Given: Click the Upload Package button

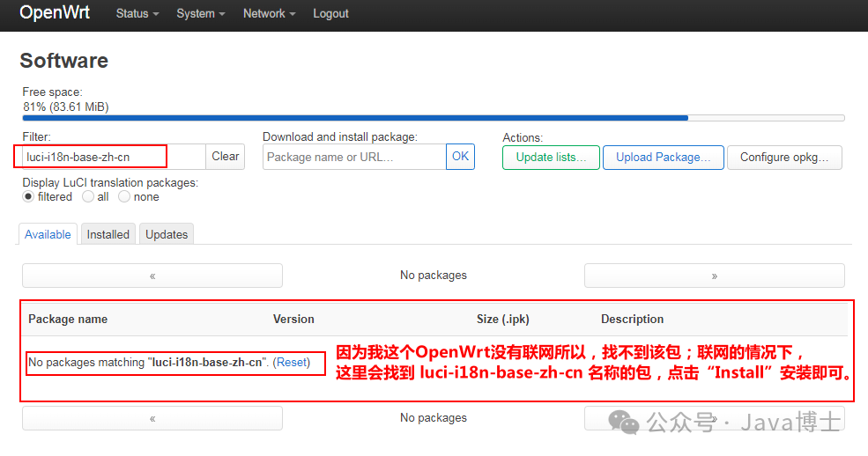Looking at the screenshot, I should tap(663, 158).
